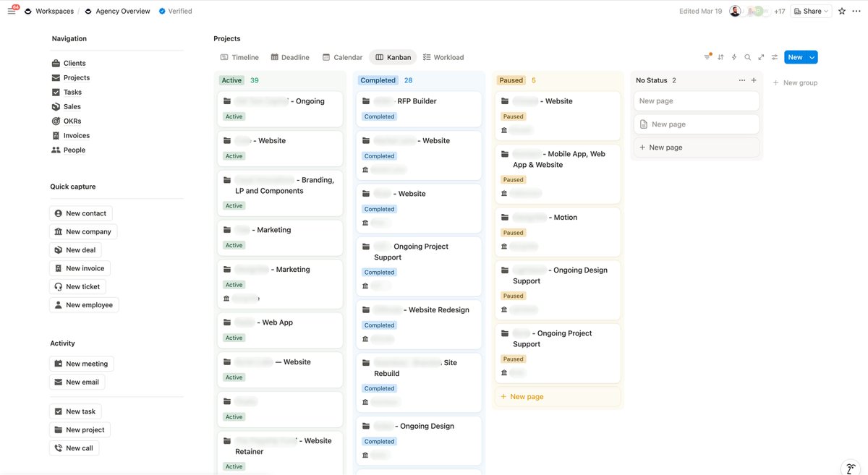Create a new project with New button
This screenshot has height=475, width=868.
click(796, 57)
